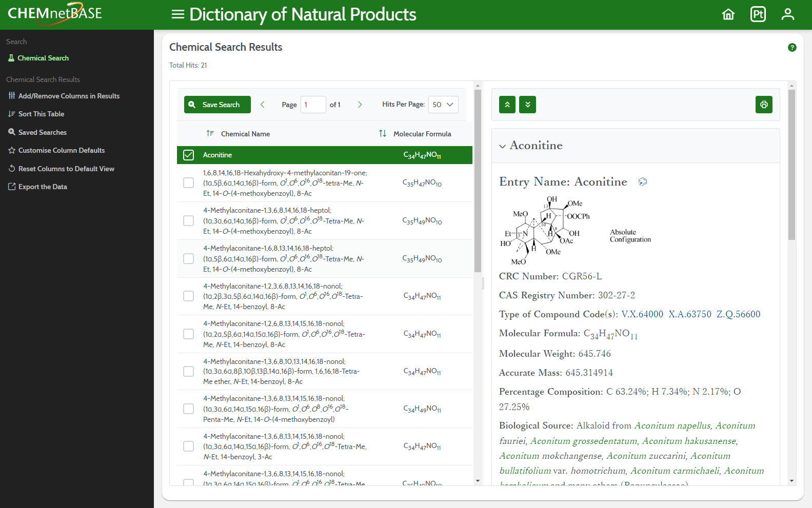Check the 14-benzoyl, 3-Ac nonol row checkbox
Screen dimensions: 812x508
coord(189,446)
